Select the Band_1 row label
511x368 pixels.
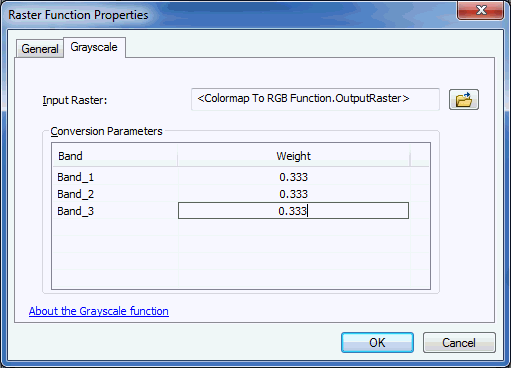[x=76, y=177]
